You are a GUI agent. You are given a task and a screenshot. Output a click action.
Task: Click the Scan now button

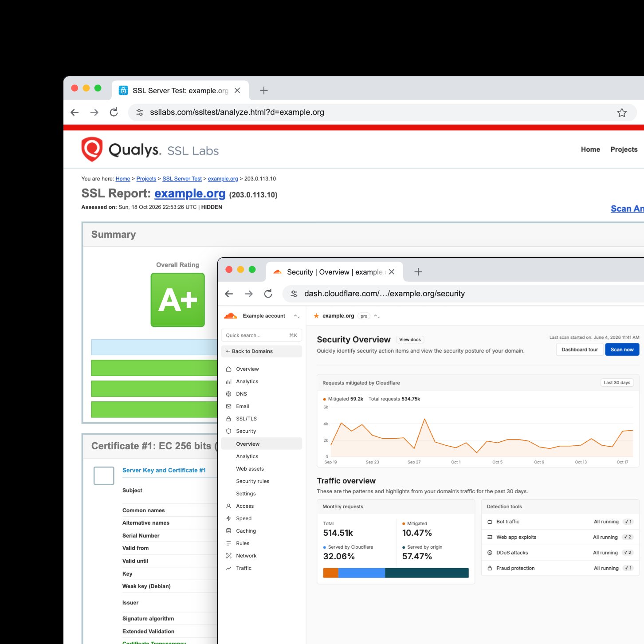[x=622, y=349]
